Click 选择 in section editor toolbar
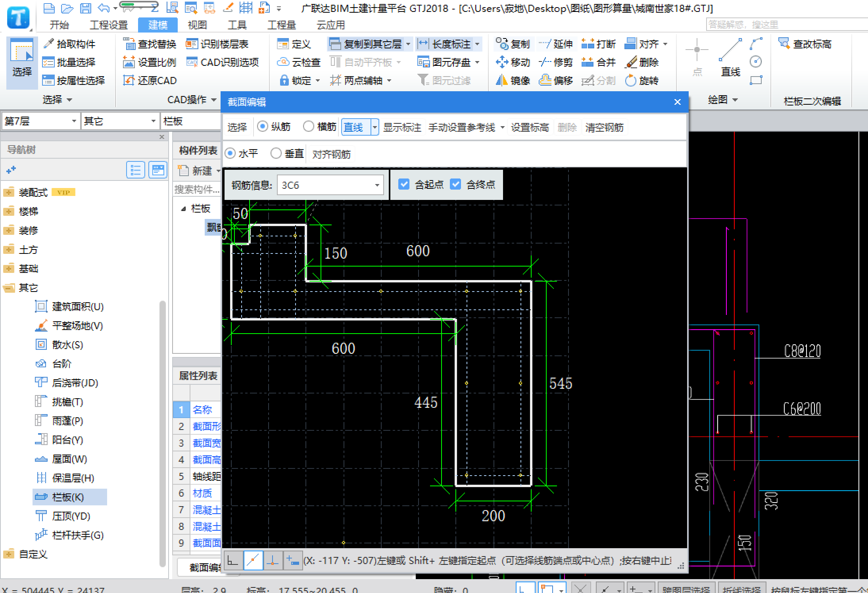 click(237, 127)
